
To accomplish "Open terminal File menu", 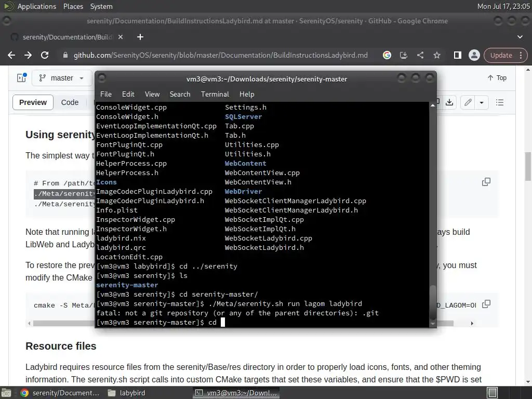I will pos(106,94).
